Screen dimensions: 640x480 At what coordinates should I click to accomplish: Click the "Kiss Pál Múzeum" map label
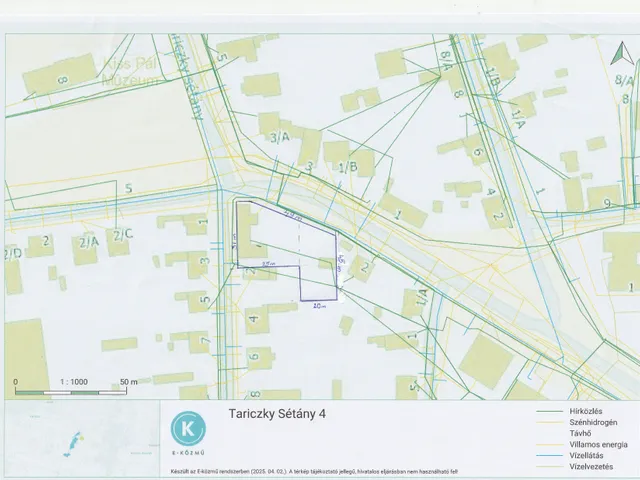(130, 71)
